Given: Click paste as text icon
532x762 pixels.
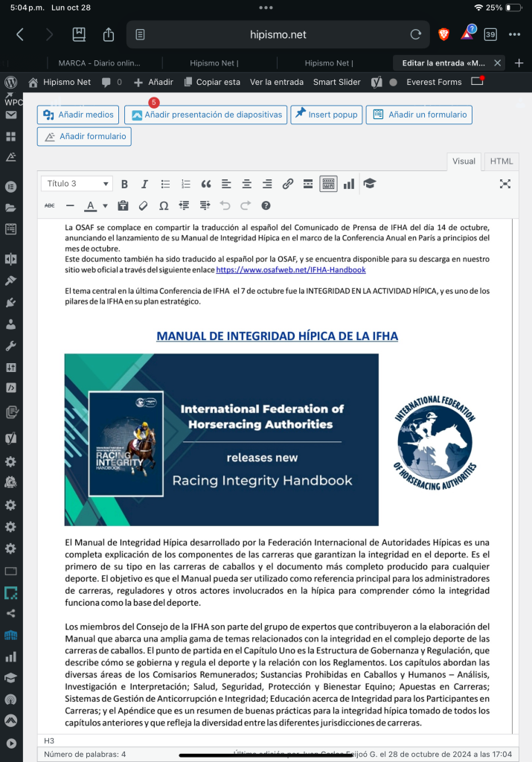Looking at the screenshot, I should pyautogui.click(x=123, y=206).
